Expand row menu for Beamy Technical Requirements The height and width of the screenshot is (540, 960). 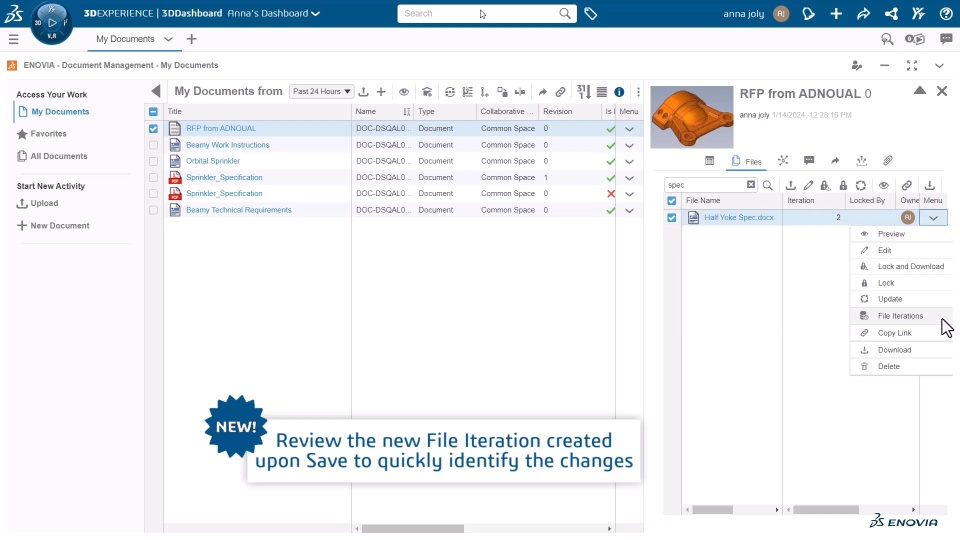tap(629, 211)
